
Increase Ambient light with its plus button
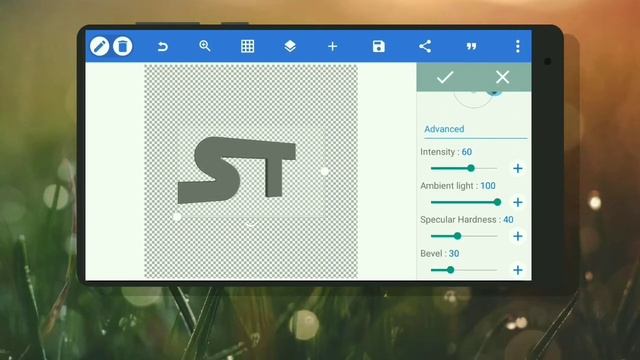[x=518, y=202]
